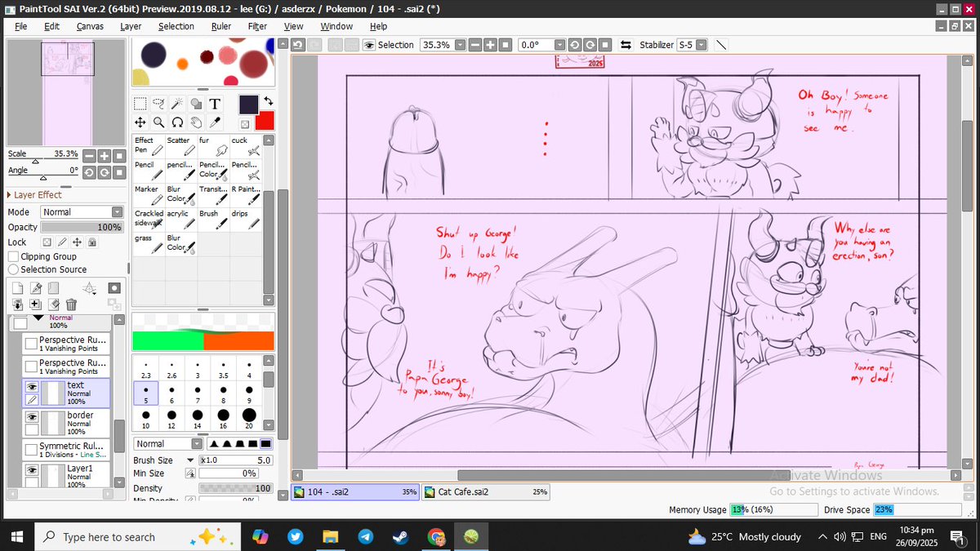Viewport: 980px width, 551px height.
Task: Choose the acrylic brush
Action: coord(180,219)
